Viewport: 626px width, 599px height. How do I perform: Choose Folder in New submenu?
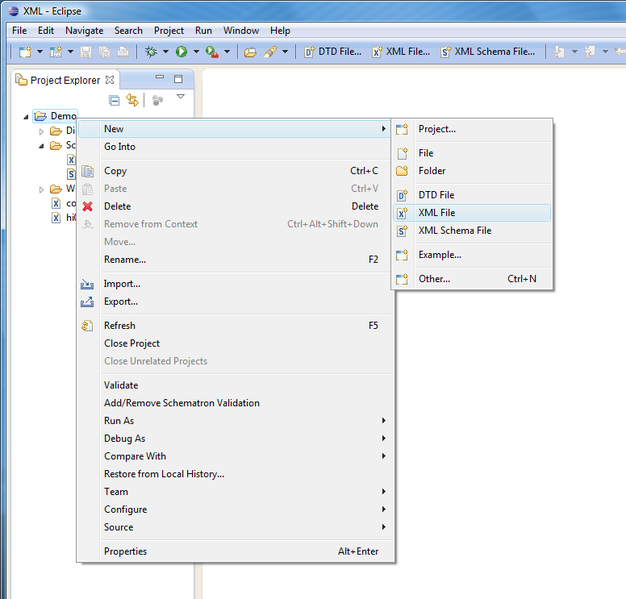tap(472, 171)
